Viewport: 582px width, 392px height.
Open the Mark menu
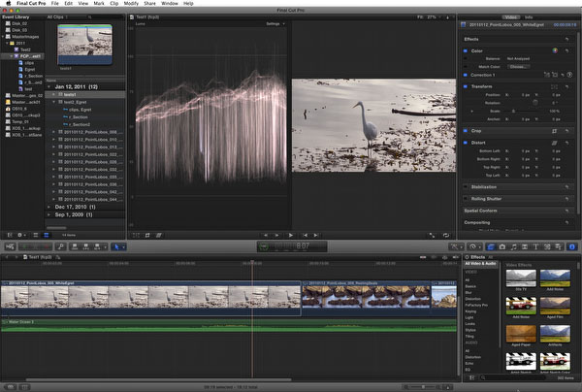point(99,3)
